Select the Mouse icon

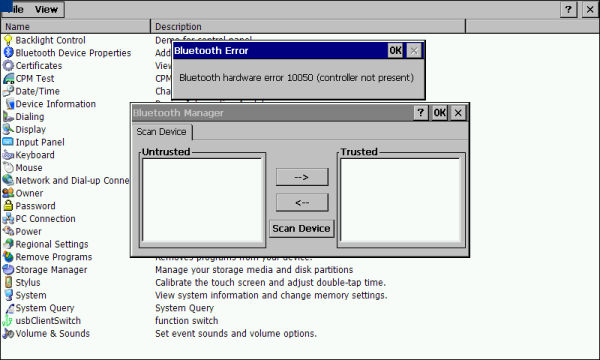click(x=8, y=168)
